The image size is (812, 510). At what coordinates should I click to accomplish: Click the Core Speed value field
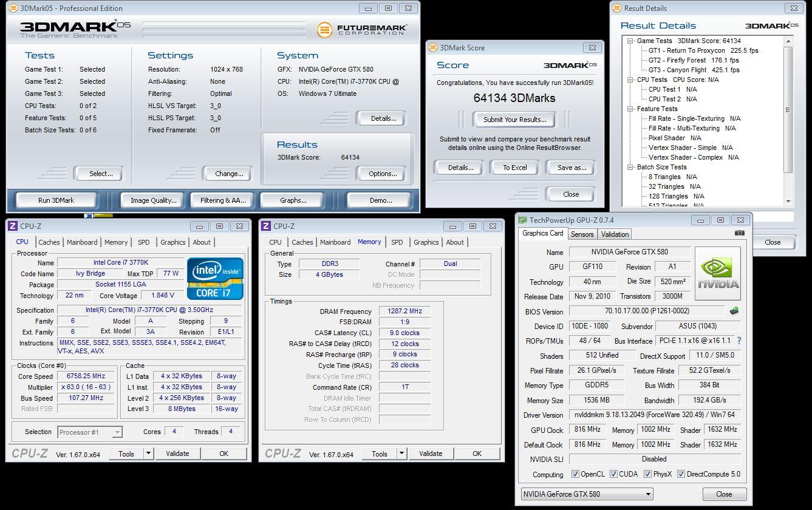(x=86, y=376)
